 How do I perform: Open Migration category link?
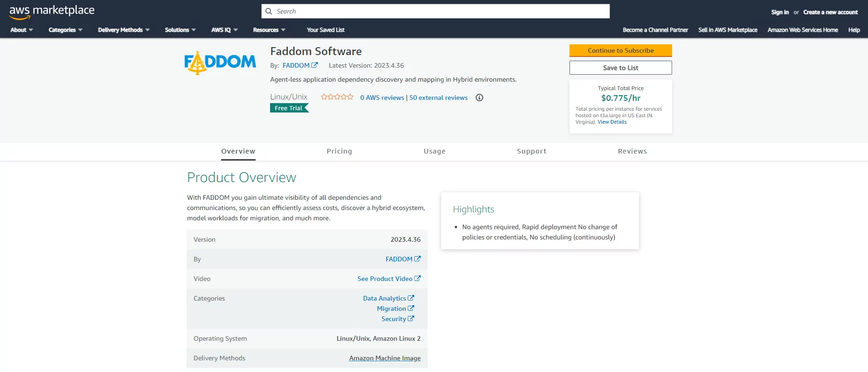pyautogui.click(x=391, y=309)
